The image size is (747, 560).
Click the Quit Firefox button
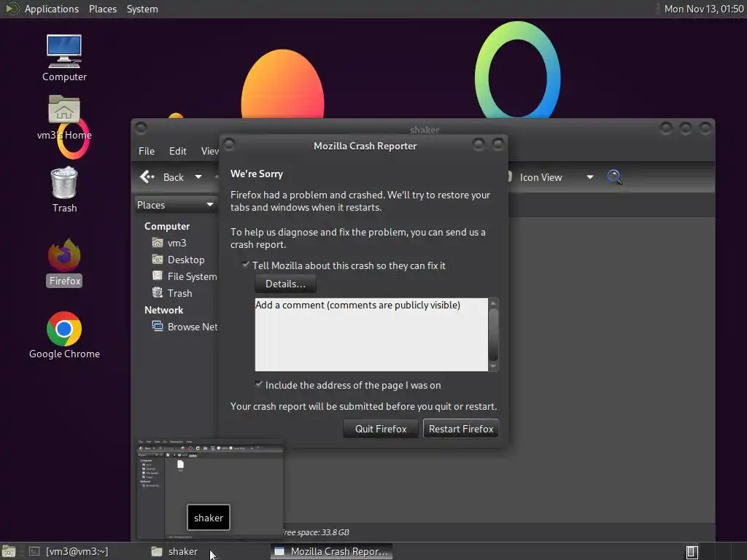[x=381, y=429]
